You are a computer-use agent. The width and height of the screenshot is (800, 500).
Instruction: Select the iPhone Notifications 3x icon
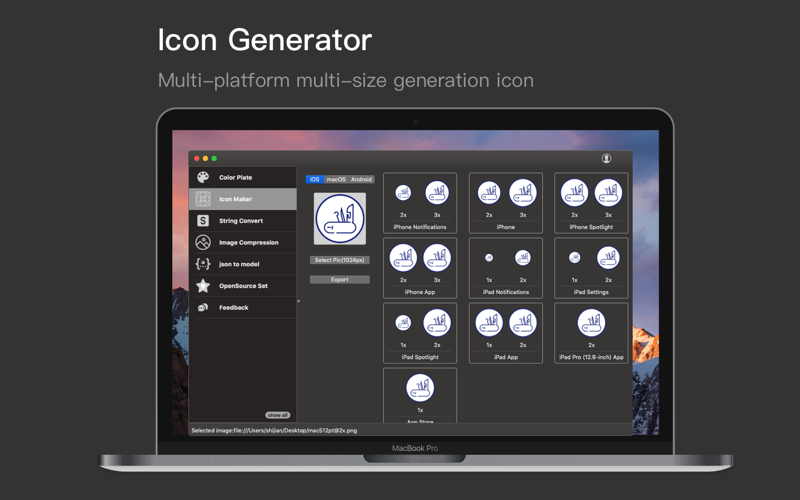(437, 193)
